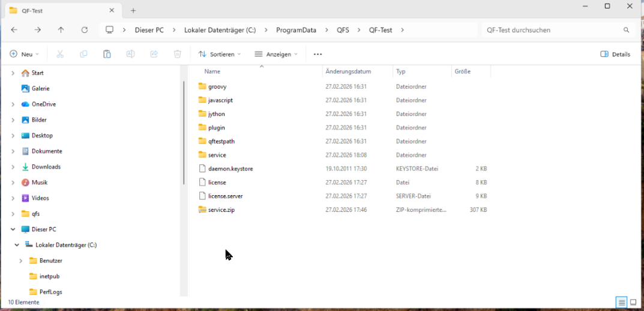This screenshot has height=311, width=644.
Task: Open the three-dots more options menu
Action: point(317,54)
